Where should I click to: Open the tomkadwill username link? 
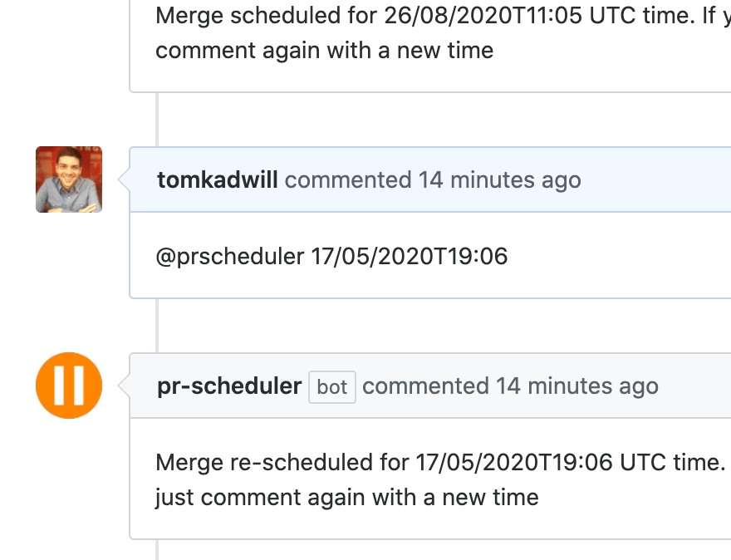coord(218,180)
